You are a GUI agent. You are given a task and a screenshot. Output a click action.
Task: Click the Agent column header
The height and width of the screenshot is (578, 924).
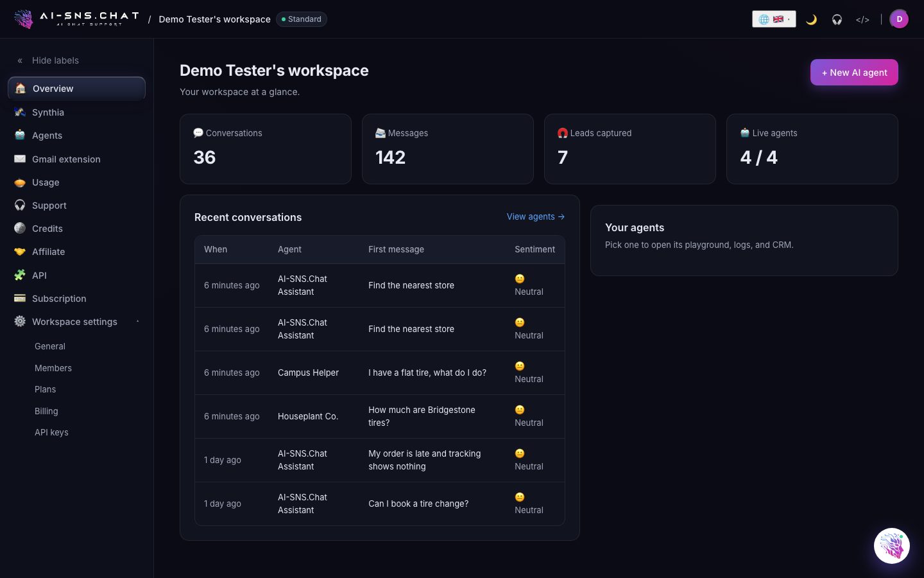coord(289,249)
